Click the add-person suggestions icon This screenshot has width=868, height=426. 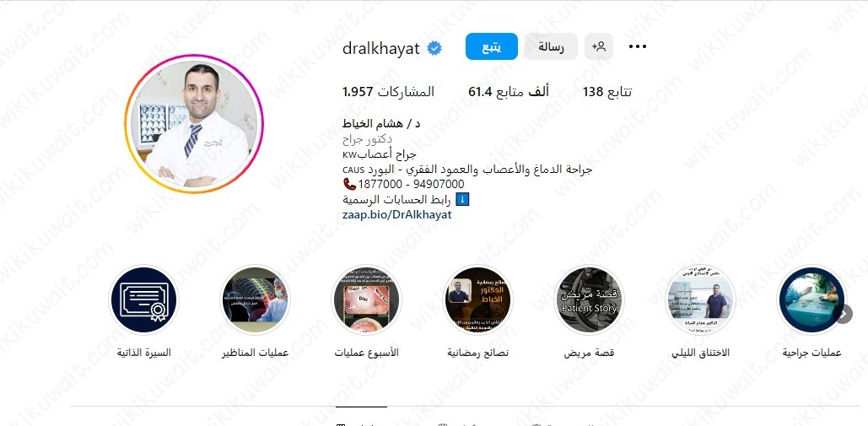point(599,46)
